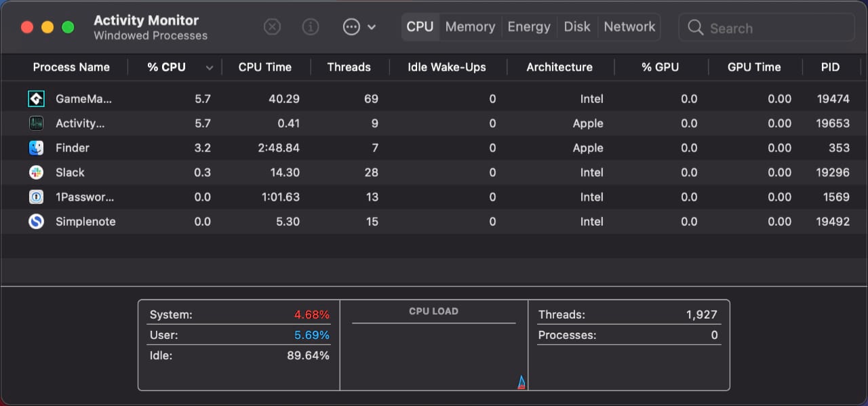Click the System percentage 4.68%

coord(311,314)
